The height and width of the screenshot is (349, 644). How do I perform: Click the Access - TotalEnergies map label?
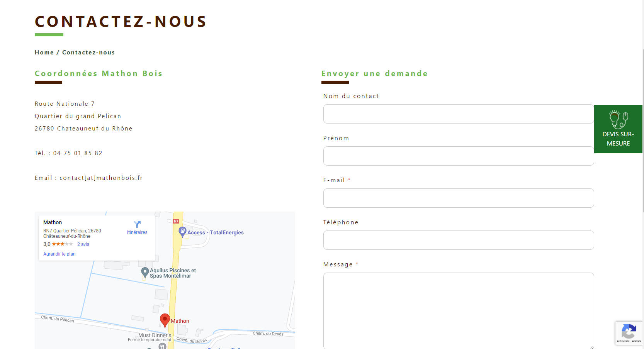(216, 232)
